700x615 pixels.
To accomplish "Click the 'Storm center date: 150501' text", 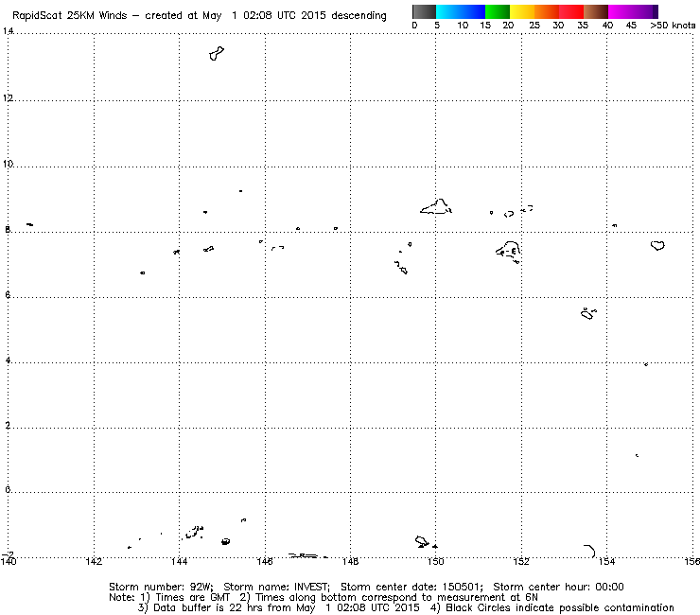I will point(411,587).
